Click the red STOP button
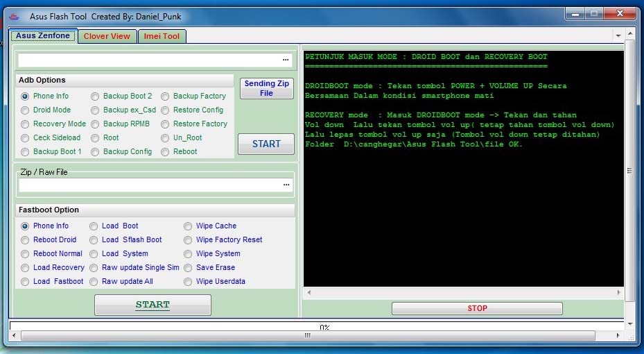644x354 pixels. [477, 308]
